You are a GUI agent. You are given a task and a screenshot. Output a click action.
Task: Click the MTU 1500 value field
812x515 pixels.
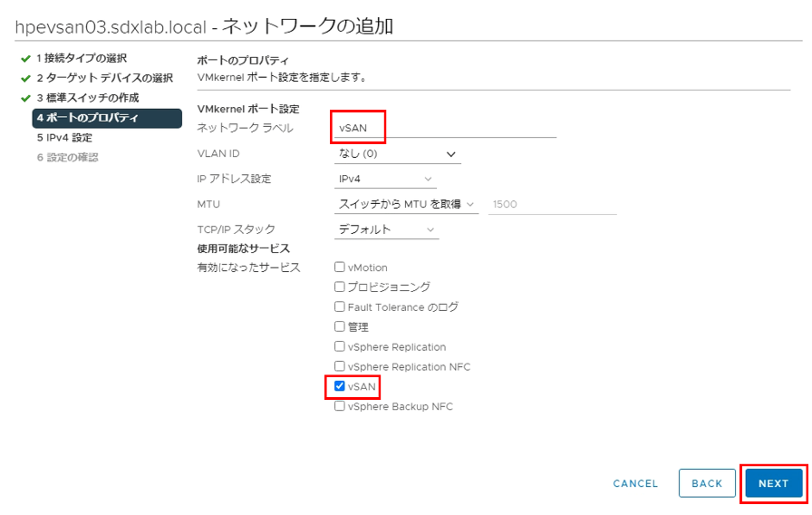(x=552, y=204)
